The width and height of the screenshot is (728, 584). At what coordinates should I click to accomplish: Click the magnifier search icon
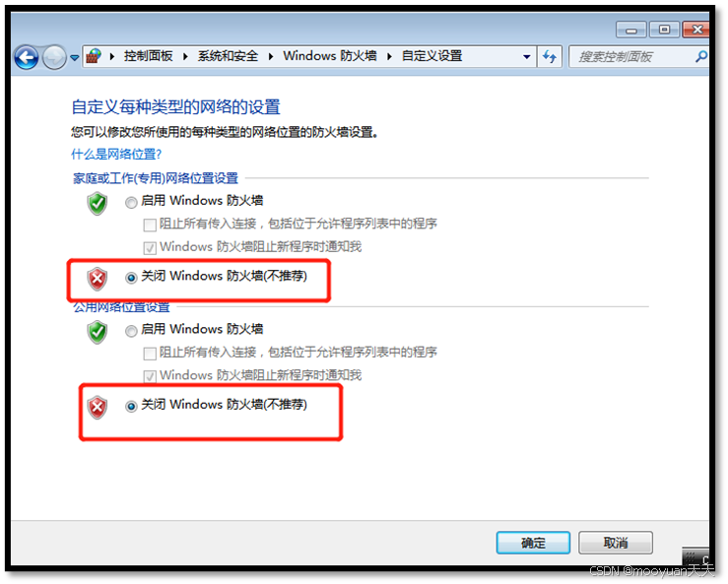point(700,57)
